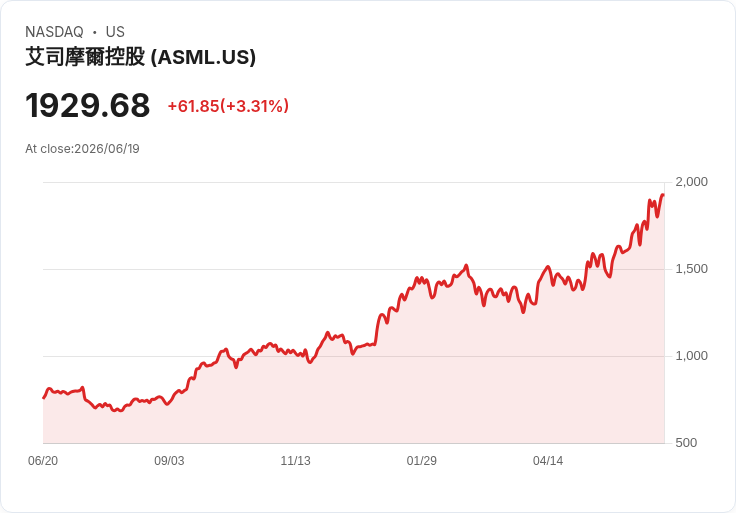Click the chart line's starting point
Image resolution: width=736 pixels, height=513 pixels.
(44, 398)
